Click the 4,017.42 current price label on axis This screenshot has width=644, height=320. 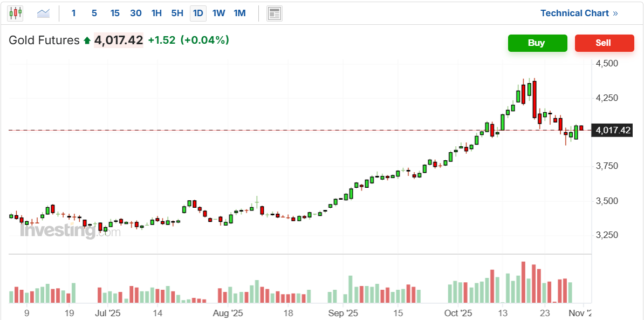pyautogui.click(x=613, y=130)
